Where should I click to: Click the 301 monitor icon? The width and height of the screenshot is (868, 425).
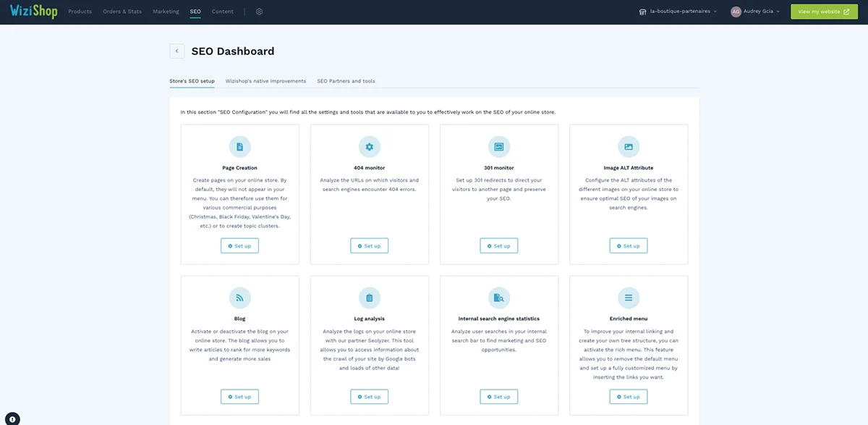[x=499, y=147]
